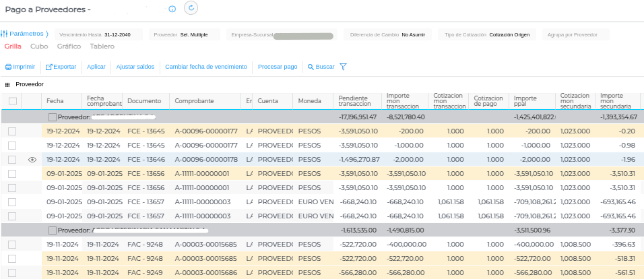Click the Vencimiento Hasta date field

(x=117, y=34)
